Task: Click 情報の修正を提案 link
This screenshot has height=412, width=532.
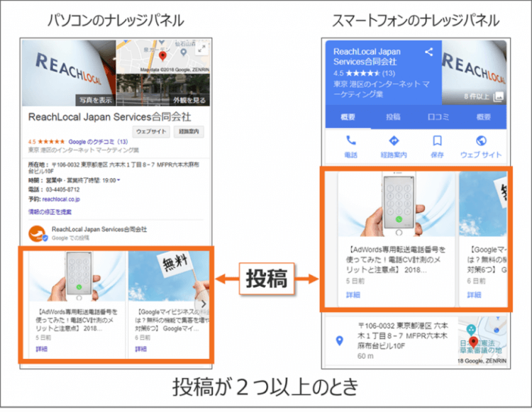Action: [50, 212]
